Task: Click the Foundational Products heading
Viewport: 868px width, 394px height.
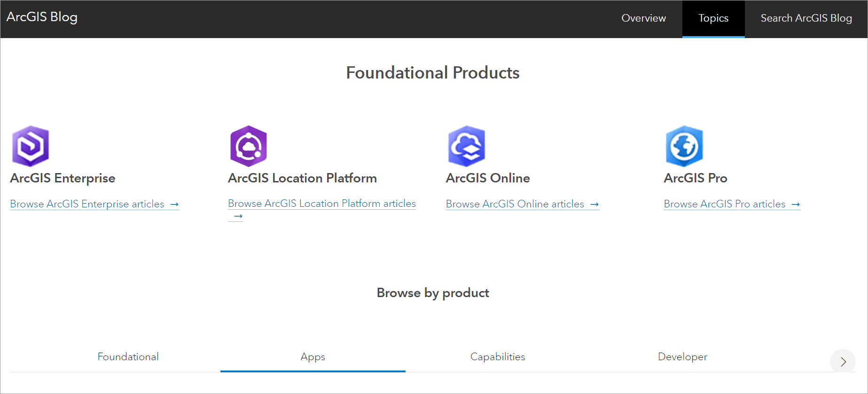Action: coord(433,73)
